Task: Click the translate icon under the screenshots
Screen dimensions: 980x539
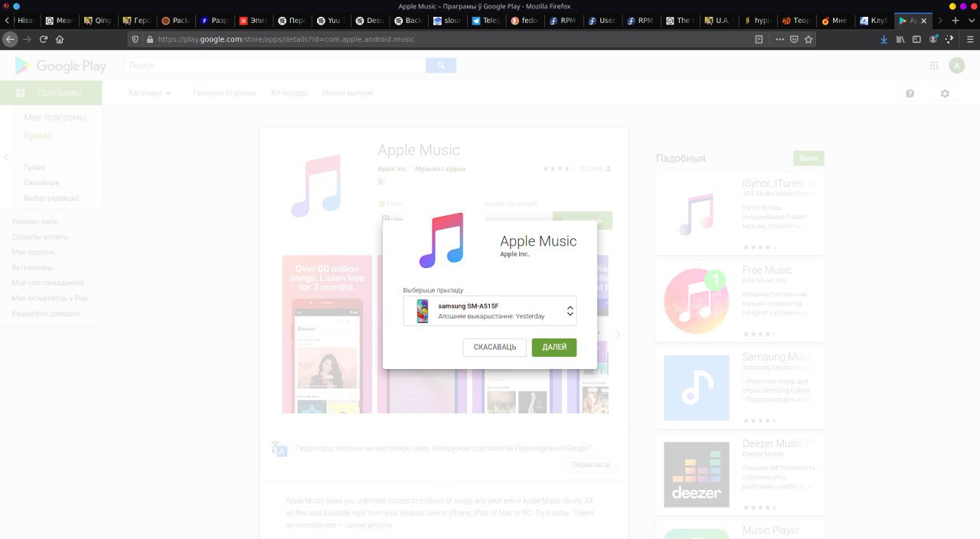Action: pos(279,449)
